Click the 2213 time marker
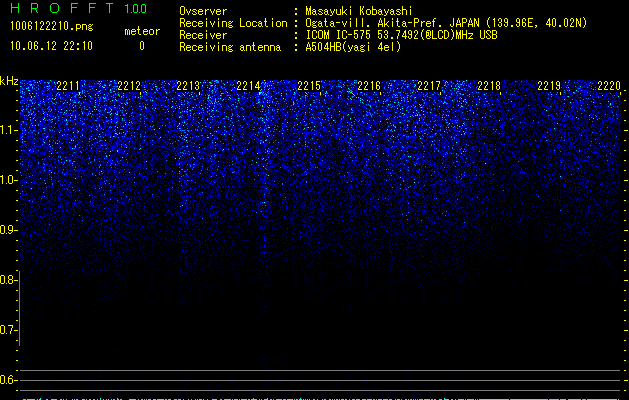Screen dimensions: 629x400 pos(188,85)
